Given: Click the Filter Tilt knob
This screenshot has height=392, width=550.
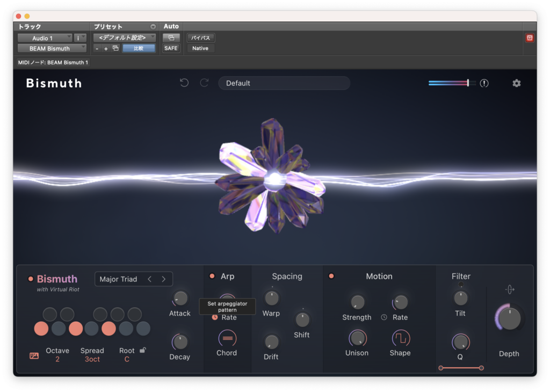Looking at the screenshot, I should pyautogui.click(x=460, y=299).
